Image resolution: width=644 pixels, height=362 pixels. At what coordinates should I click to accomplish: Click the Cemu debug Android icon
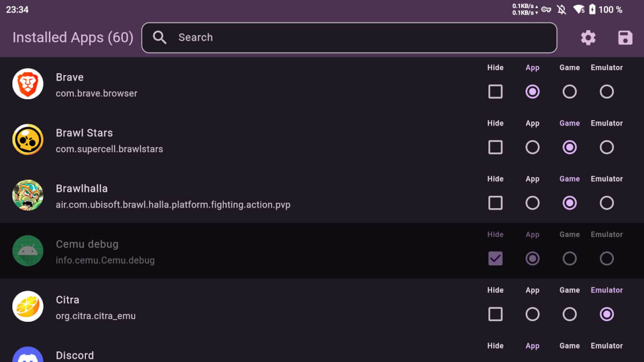28,250
